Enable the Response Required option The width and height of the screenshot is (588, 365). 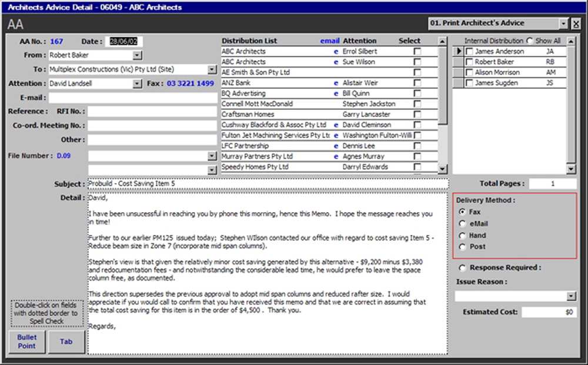462,268
